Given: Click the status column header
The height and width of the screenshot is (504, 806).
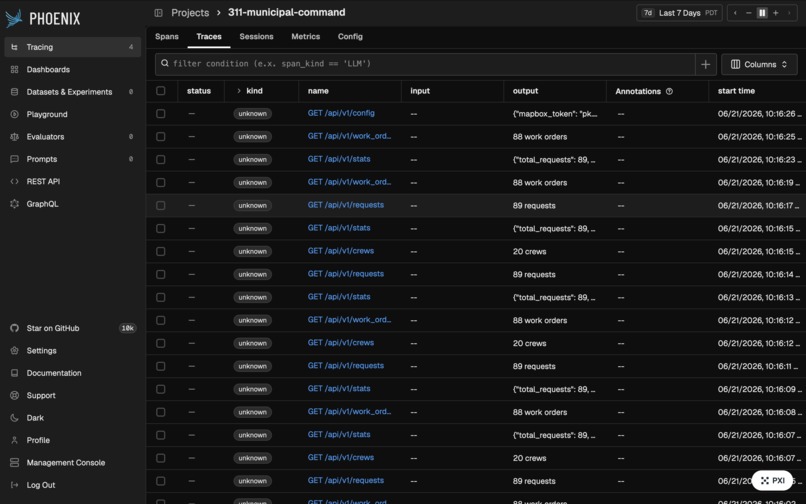Looking at the screenshot, I should (x=198, y=91).
